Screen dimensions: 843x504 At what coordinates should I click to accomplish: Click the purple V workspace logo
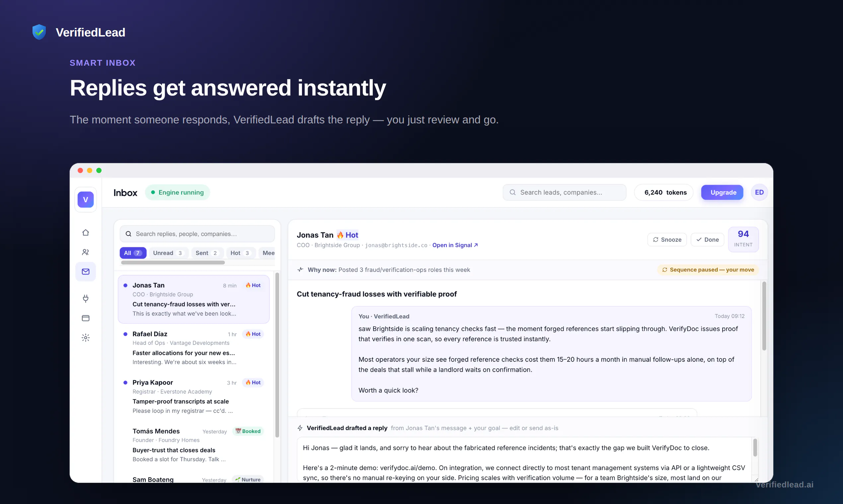pyautogui.click(x=85, y=199)
